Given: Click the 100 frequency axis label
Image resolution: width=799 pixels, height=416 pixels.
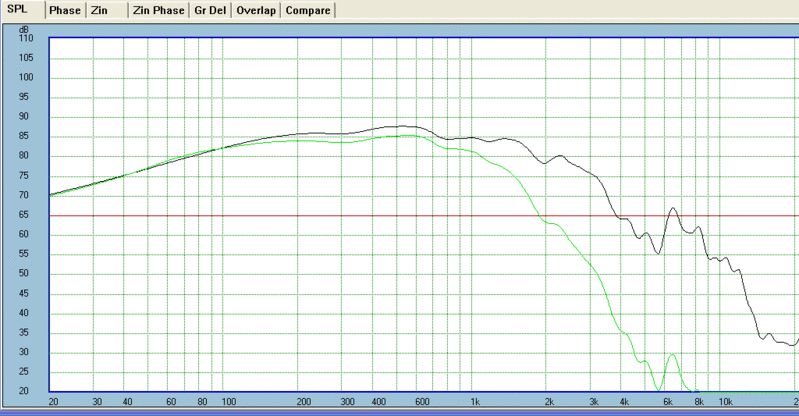Looking at the screenshot, I should [x=228, y=402].
